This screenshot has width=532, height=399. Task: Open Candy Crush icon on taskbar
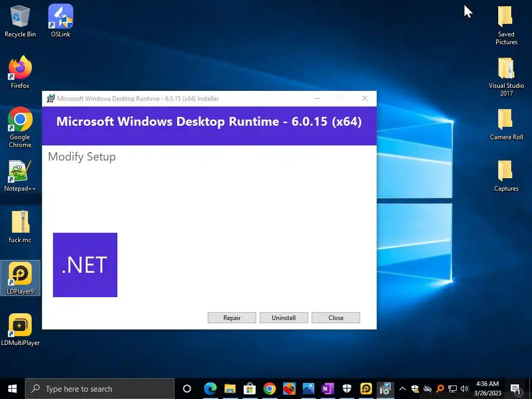click(289, 389)
